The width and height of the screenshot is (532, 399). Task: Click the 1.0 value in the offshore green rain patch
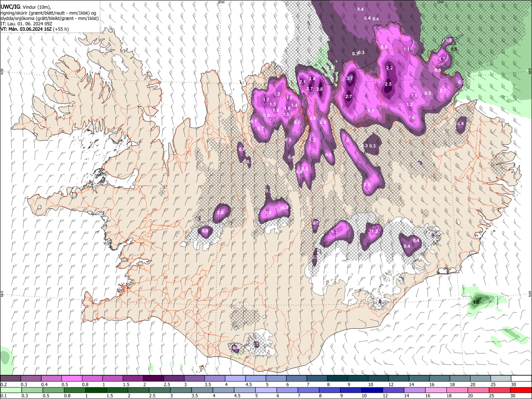(x=476, y=302)
